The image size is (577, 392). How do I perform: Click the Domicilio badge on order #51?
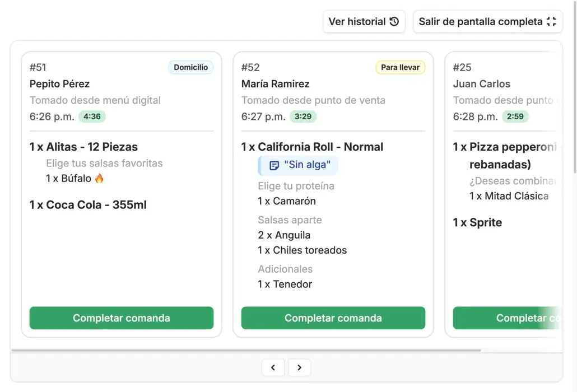click(x=190, y=67)
